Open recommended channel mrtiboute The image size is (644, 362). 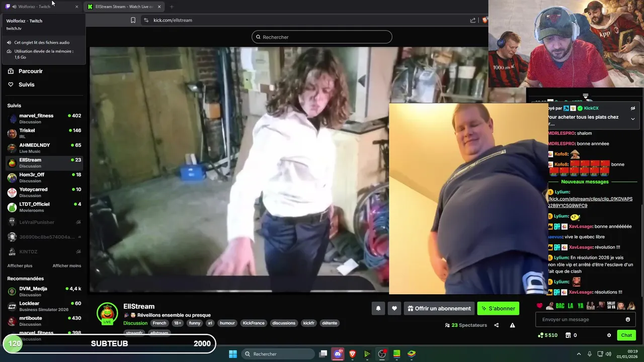click(x=44, y=321)
